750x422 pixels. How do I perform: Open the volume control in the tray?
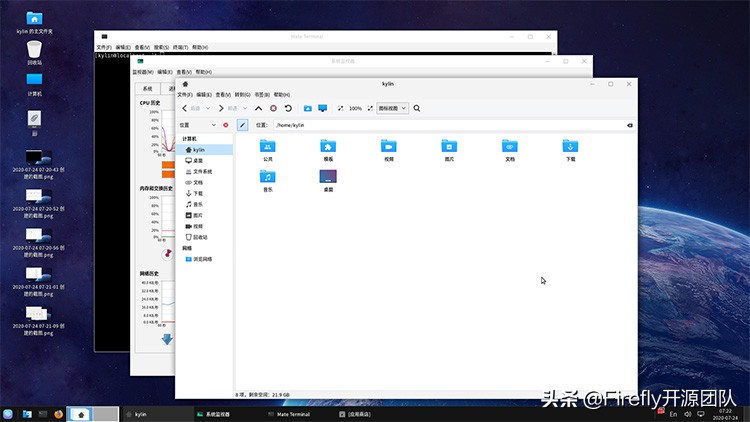pyautogui.click(x=687, y=414)
